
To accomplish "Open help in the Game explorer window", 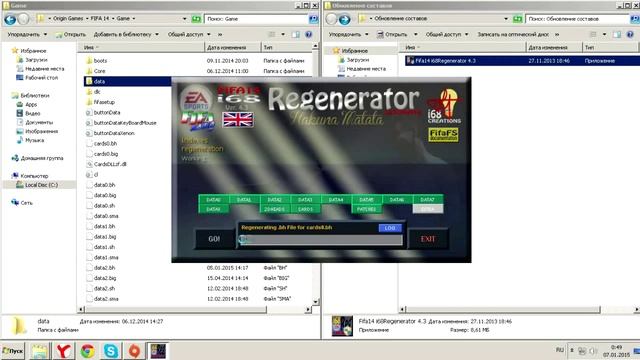I will click(x=309, y=34).
